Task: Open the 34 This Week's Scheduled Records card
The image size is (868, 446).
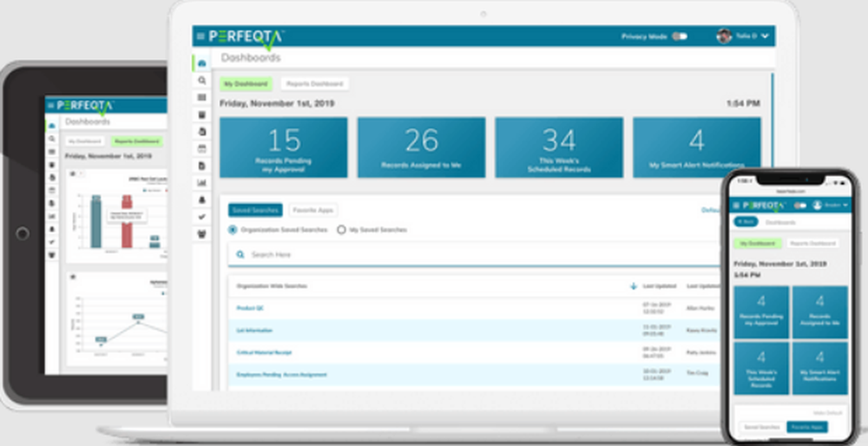Action: pos(559,148)
